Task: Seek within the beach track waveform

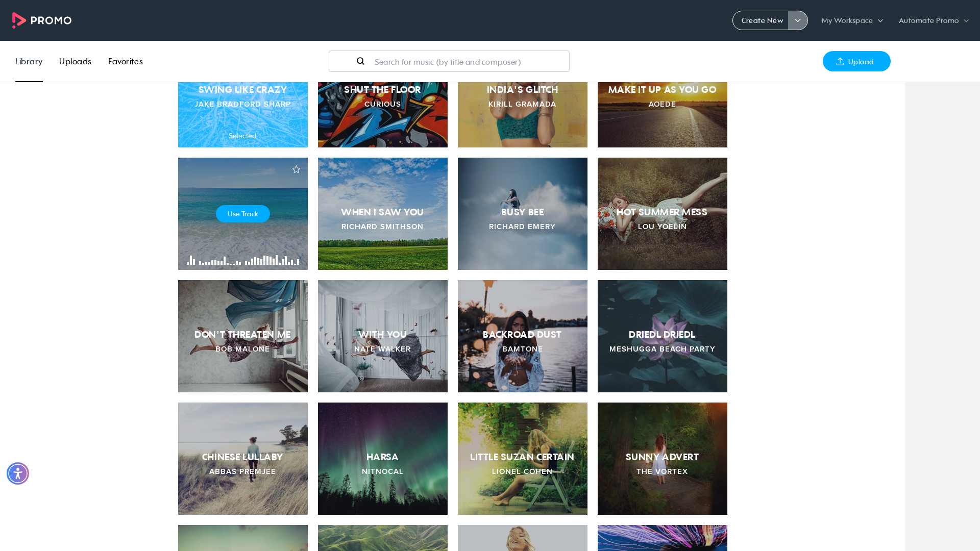Action: click(243, 260)
